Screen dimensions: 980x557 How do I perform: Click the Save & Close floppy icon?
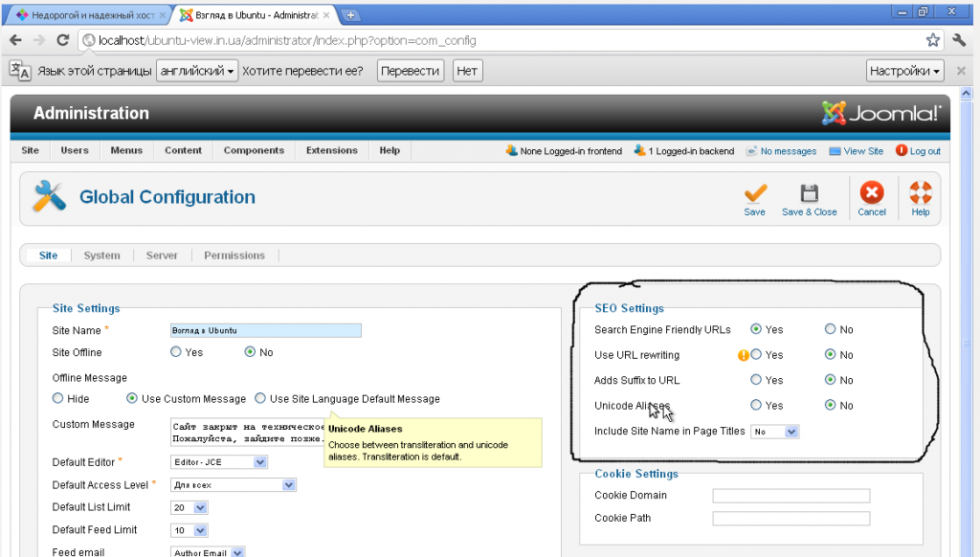(810, 193)
